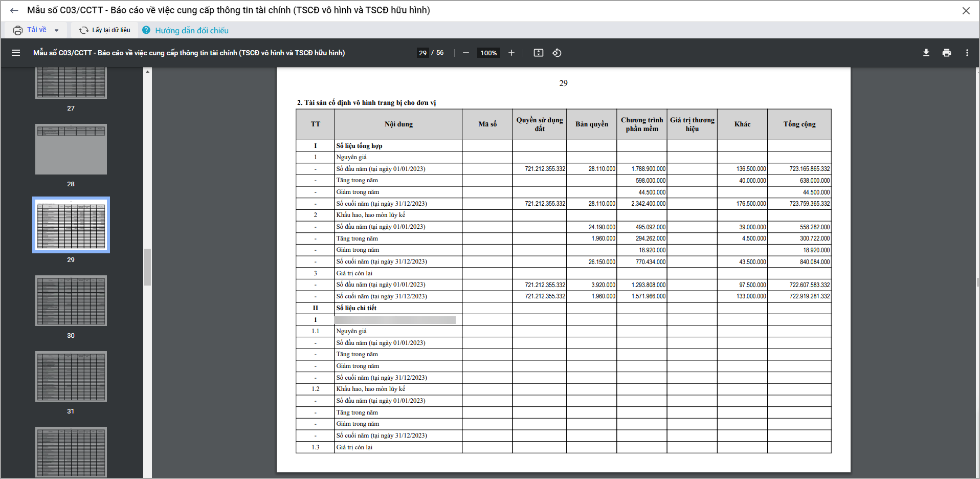Screen dimensions: 980x479
Task: Click the page number input field
Action: tap(422, 53)
